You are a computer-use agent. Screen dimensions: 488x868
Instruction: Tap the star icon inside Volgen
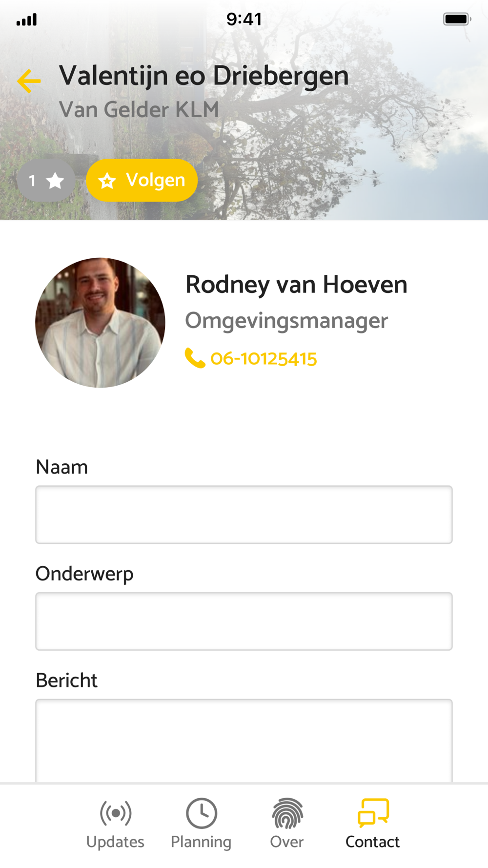[x=107, y=181]
